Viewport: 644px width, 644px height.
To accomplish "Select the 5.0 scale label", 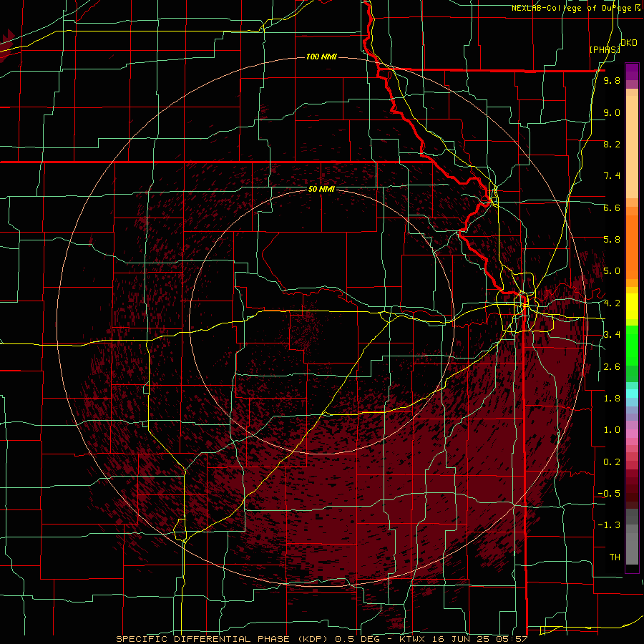I will (x=612, y=271).
